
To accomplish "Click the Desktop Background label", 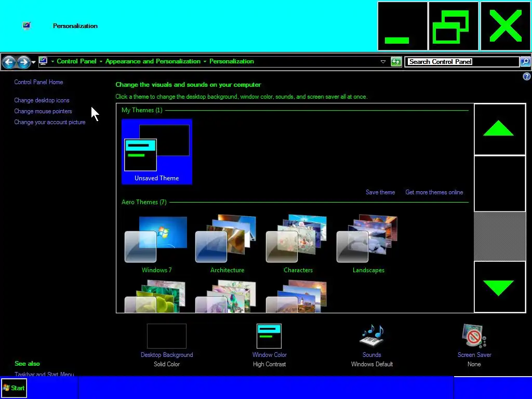I will [167, 355].
